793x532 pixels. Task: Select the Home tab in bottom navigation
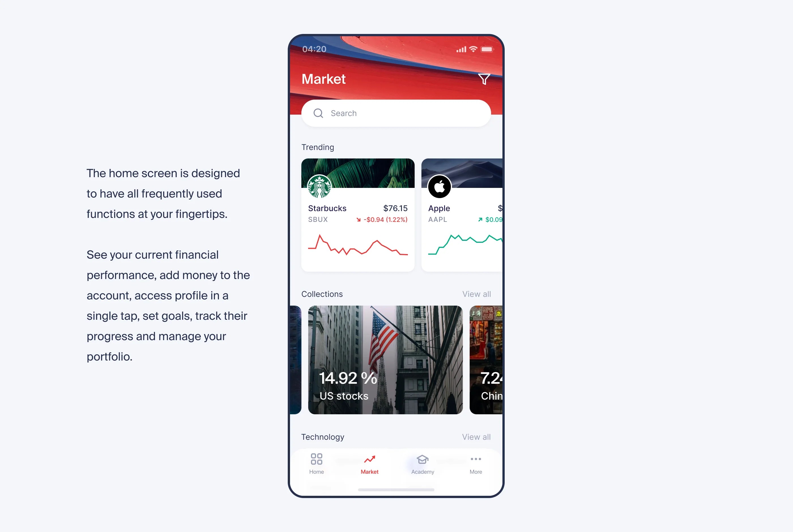point(316,463)
